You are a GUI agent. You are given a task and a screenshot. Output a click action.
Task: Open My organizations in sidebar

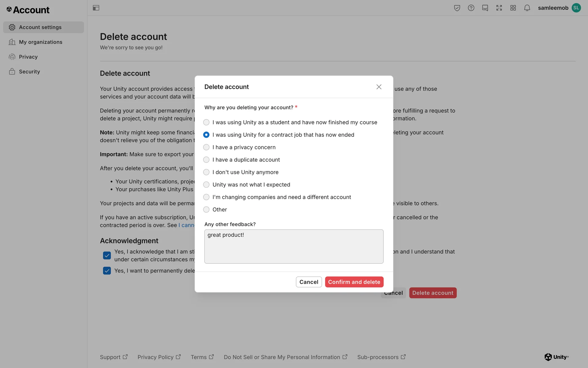(40, 42)
